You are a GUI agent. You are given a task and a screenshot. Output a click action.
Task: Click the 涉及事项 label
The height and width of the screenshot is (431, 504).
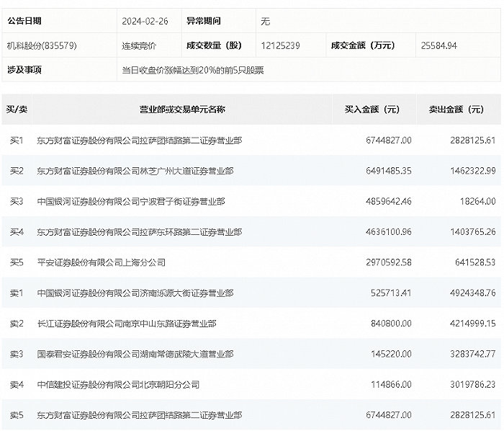(x=24, y=70)
